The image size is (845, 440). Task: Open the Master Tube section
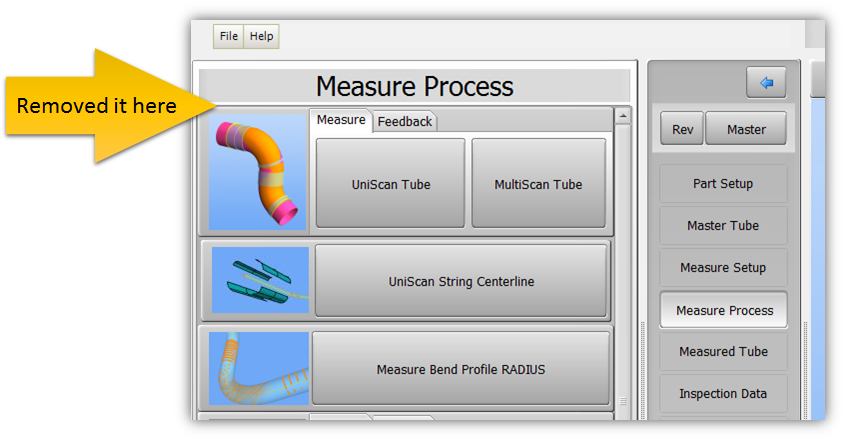pos(723,226)
